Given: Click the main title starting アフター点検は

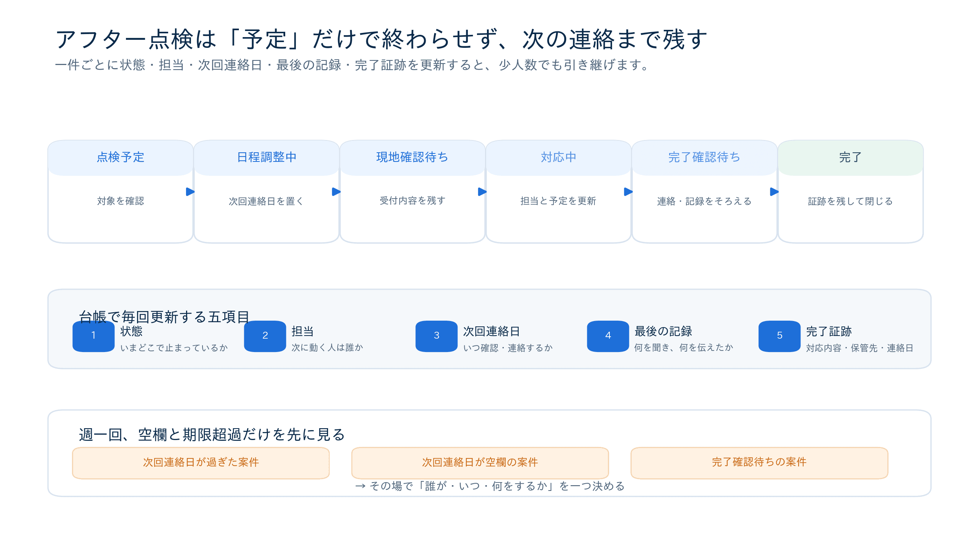Looking at the screenshot, I should 381,39.
